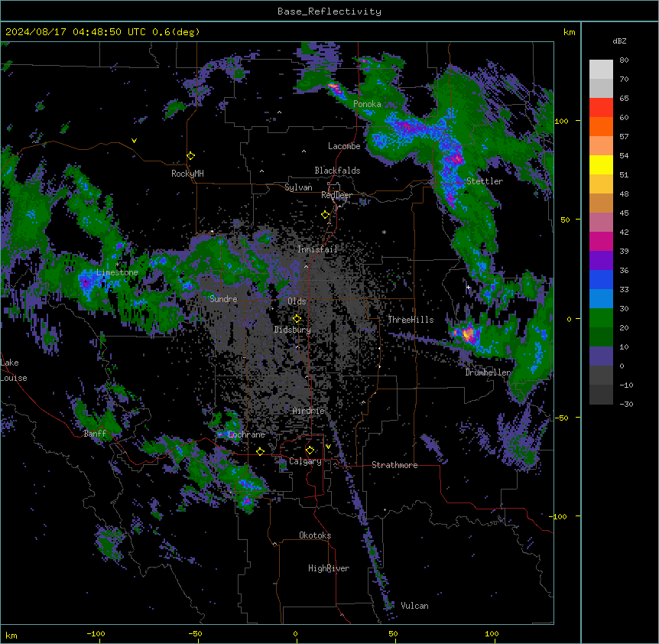659x644 pixels.
Task: Click the Stettler city label
Action: pyautogui.click(x=485, y=181)
